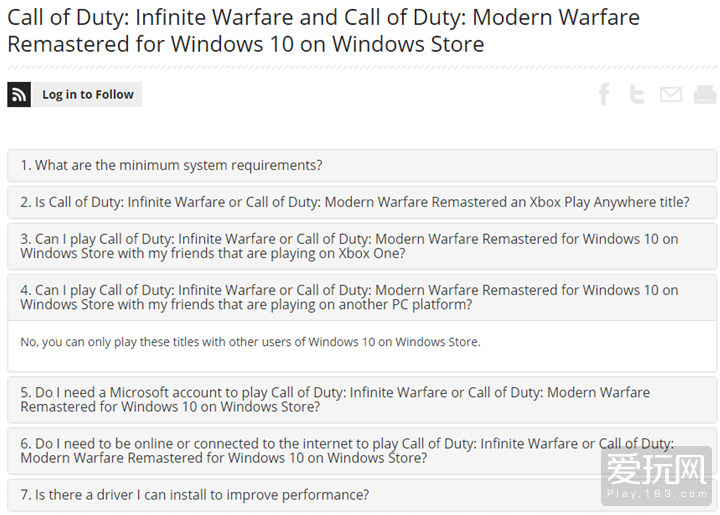Screen dimensions: 720x515
Task: Click the 'Xbox One?' text ending question 3
Action: 373,254
